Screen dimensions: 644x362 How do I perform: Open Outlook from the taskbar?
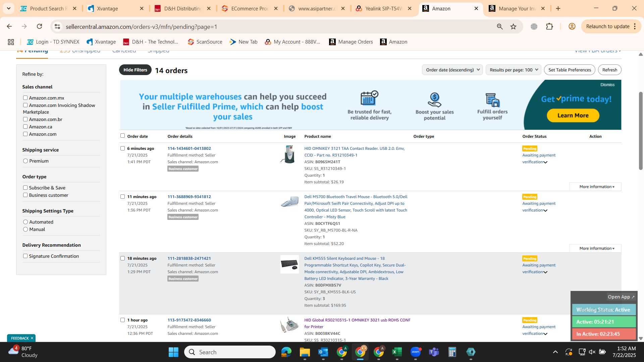tap(323, 352)
